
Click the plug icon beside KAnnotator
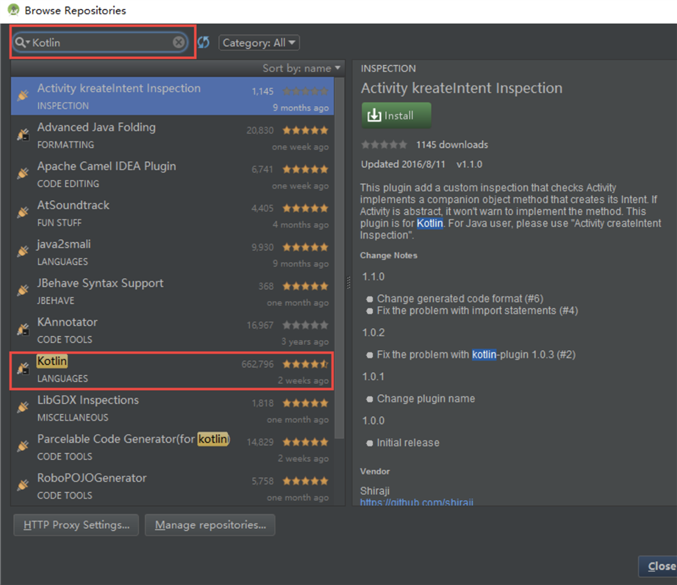click(x=23, y=329)
